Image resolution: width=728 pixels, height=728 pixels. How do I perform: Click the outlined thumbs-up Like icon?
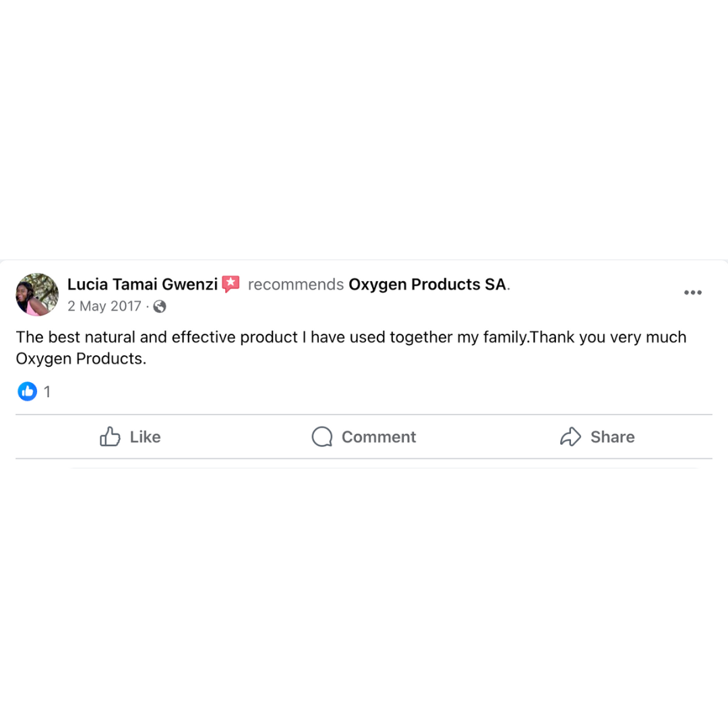pos(110,436)
